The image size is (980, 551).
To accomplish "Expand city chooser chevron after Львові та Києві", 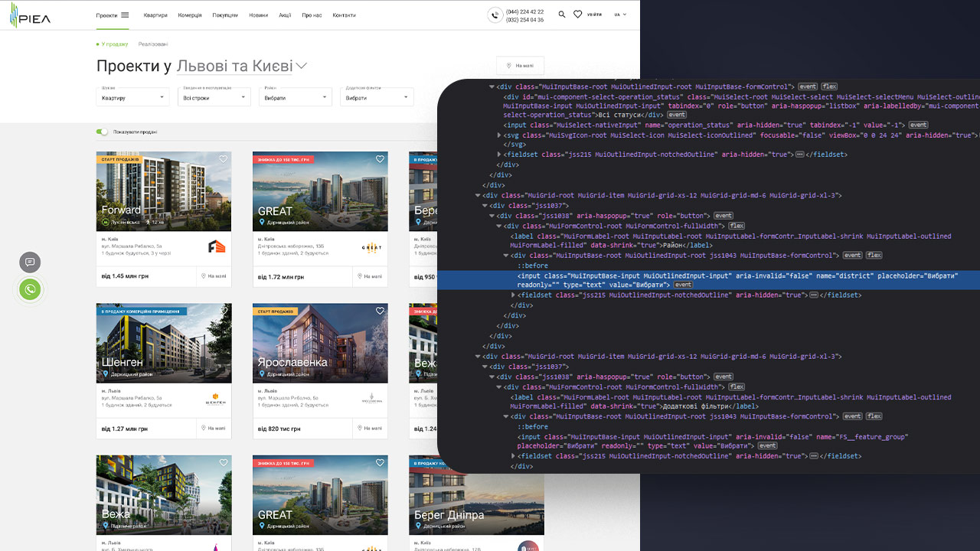I will [302, 67].
